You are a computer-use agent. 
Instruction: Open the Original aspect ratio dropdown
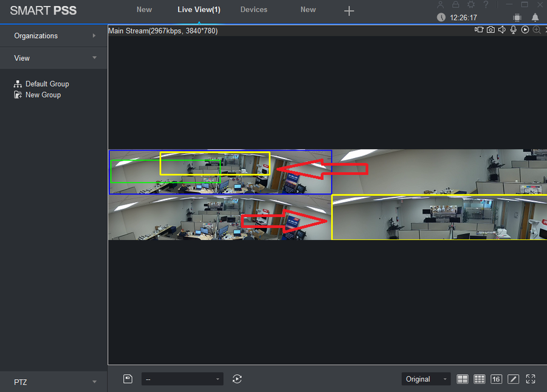[x=425, y=379]
